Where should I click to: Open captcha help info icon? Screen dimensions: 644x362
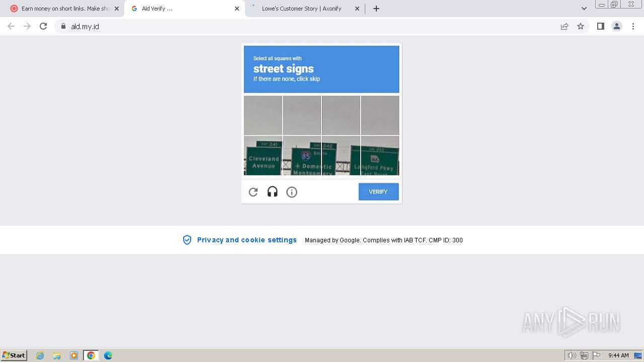click(292, 192)
